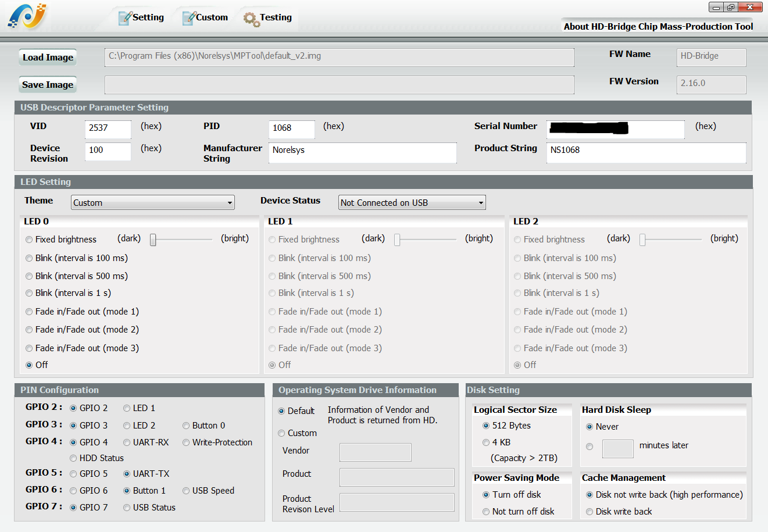Set GPIO 2 pin to LED 1

[x=139, y=408]
